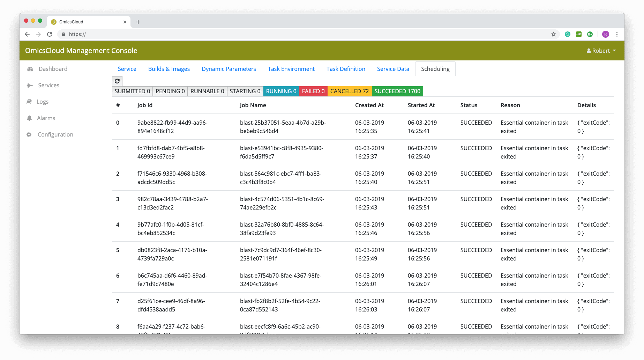
Task: Click the user icon next to Robert
Action: [x=589, y=51]
